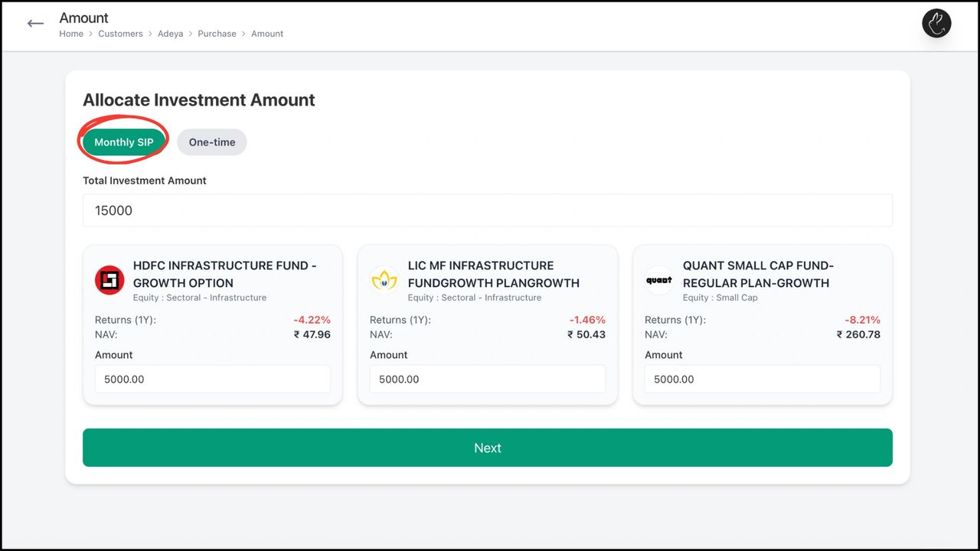Screen dimensions: 980x551
Task: Click the LIC MF fund logo
Action: pyautogui.click(x=384, y=281)
